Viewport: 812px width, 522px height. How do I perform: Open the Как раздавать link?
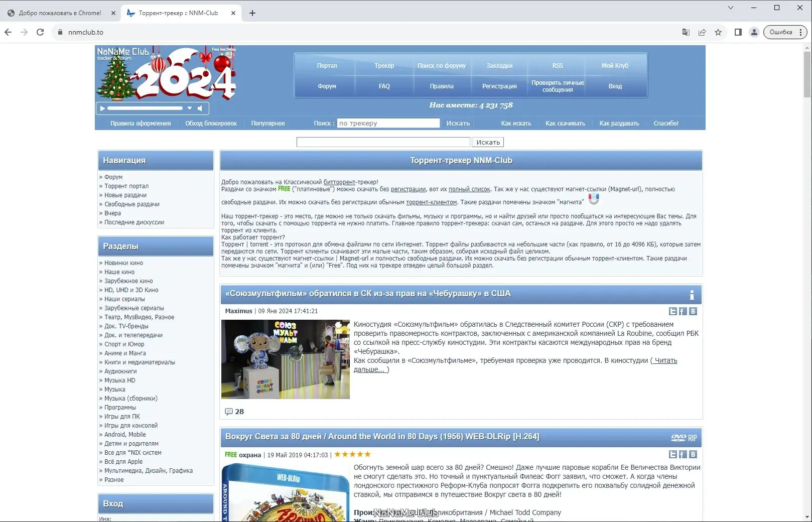click(619, 123)
